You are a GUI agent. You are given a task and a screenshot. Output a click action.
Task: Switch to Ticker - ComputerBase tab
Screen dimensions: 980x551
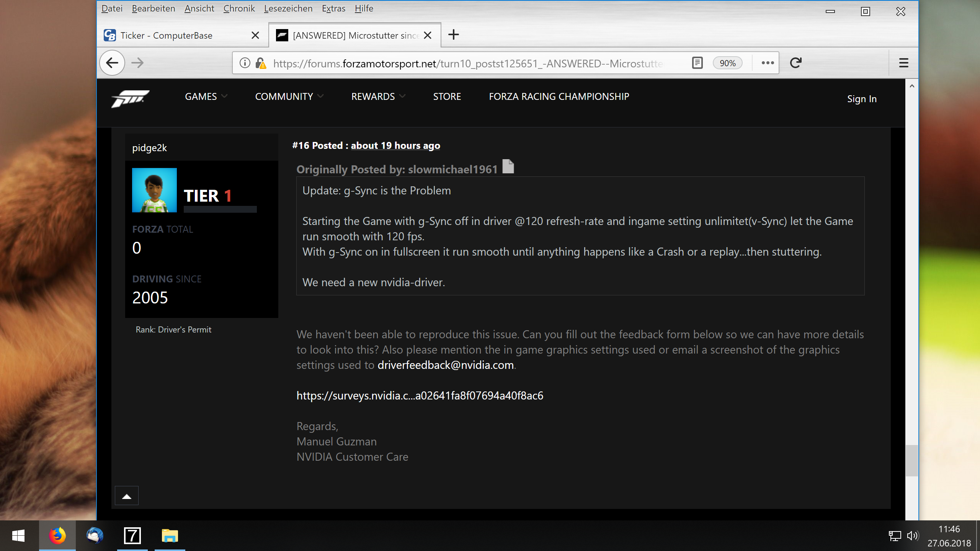tap(167, 36)
